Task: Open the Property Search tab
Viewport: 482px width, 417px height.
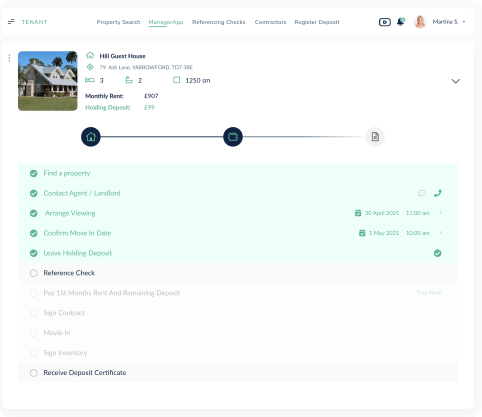Action: click(118, 22)
